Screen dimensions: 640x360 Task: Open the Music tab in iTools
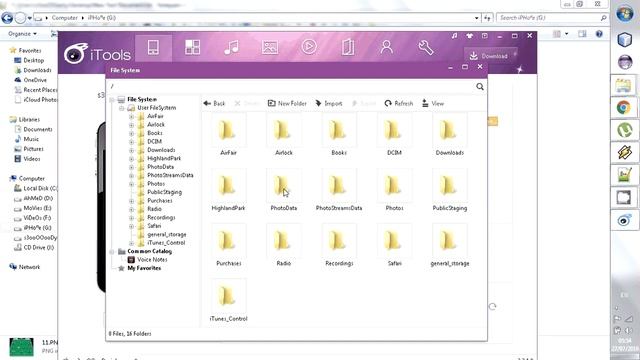[231, 47]
